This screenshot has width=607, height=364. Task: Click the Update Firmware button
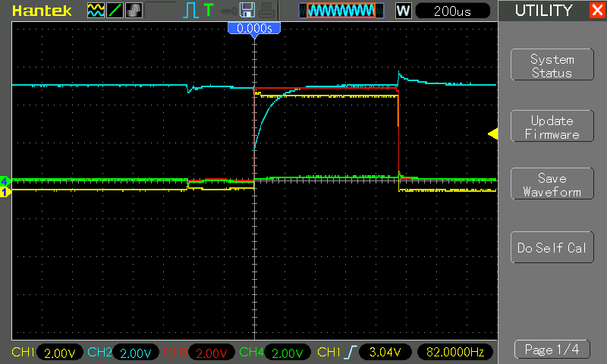(552, 126)
